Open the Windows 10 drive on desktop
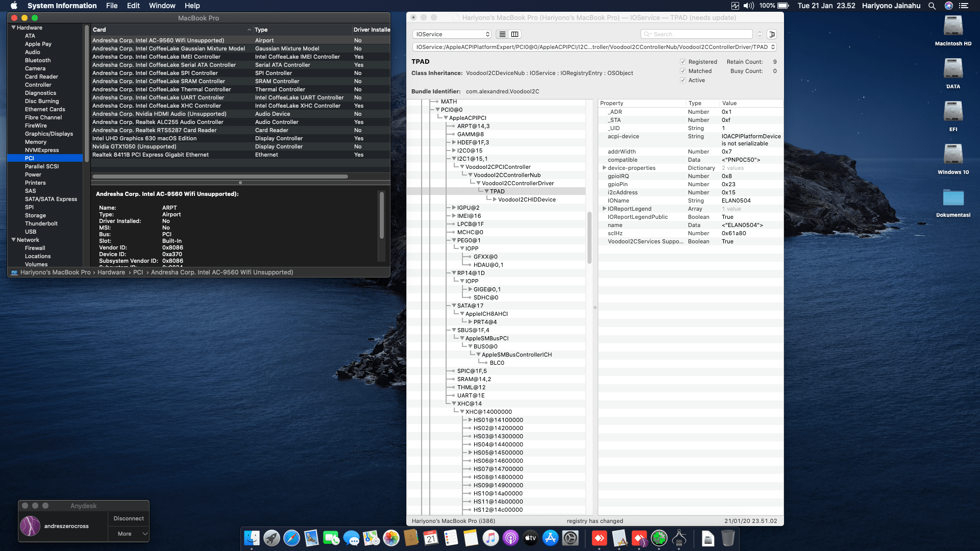The image size is (980, 551). [x=953, y=155]
